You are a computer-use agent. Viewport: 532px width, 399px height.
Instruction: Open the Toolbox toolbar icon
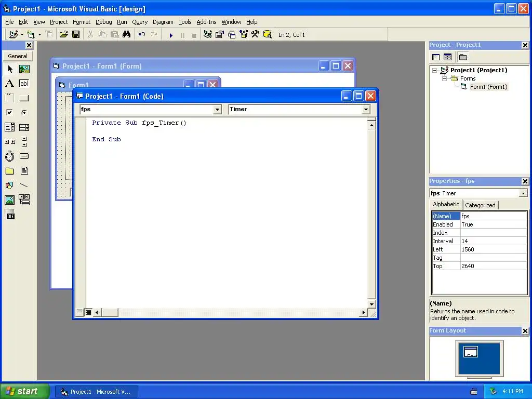(256, 35)
